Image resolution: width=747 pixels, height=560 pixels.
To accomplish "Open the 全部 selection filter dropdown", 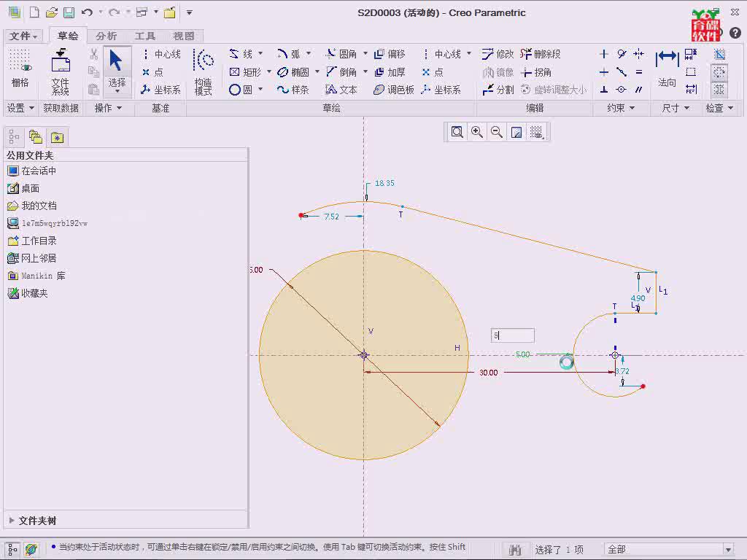I will click(727, 550).
